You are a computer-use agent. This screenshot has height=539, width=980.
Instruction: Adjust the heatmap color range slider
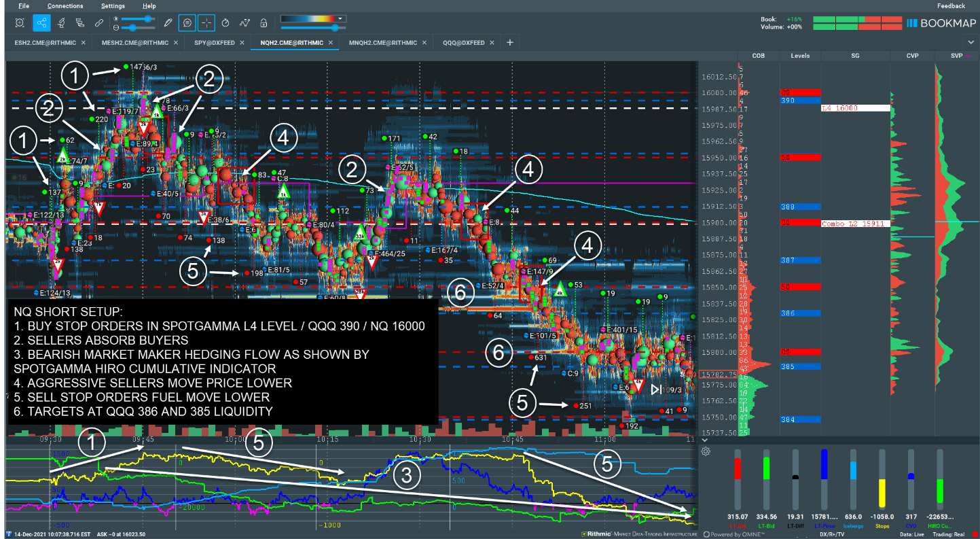pyautogui.click(x=314, y=28)
